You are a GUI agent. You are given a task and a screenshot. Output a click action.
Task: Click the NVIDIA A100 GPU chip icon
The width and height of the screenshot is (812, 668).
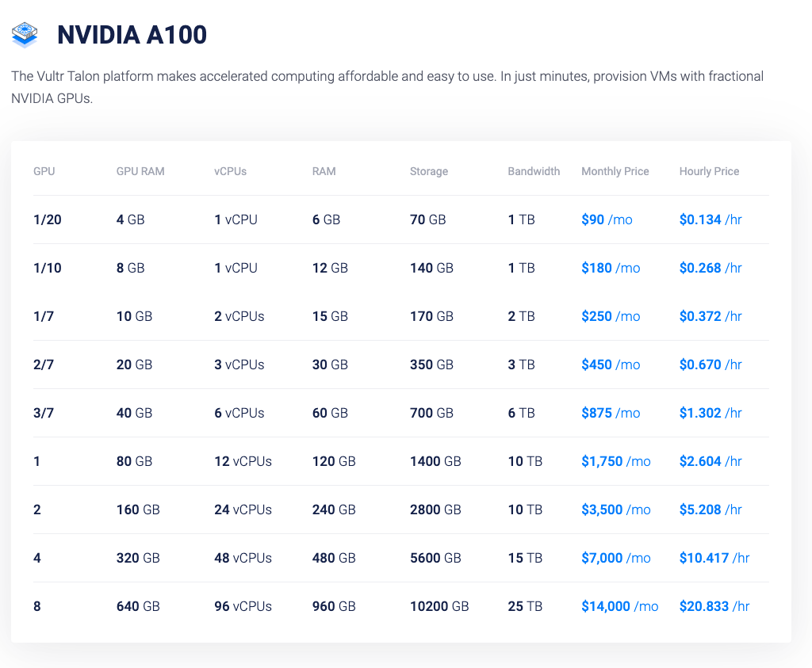click(25, 35)
